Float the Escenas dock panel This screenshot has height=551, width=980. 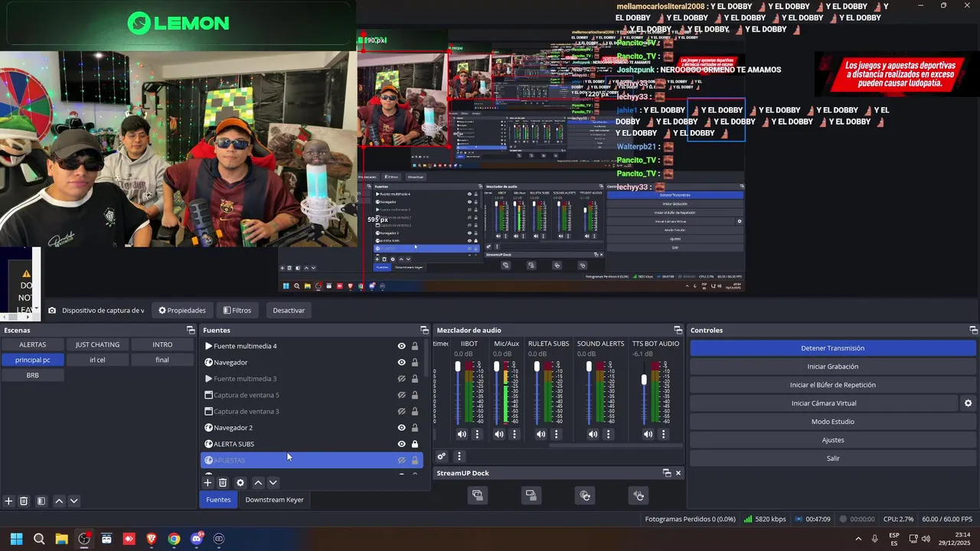(191, 330)
